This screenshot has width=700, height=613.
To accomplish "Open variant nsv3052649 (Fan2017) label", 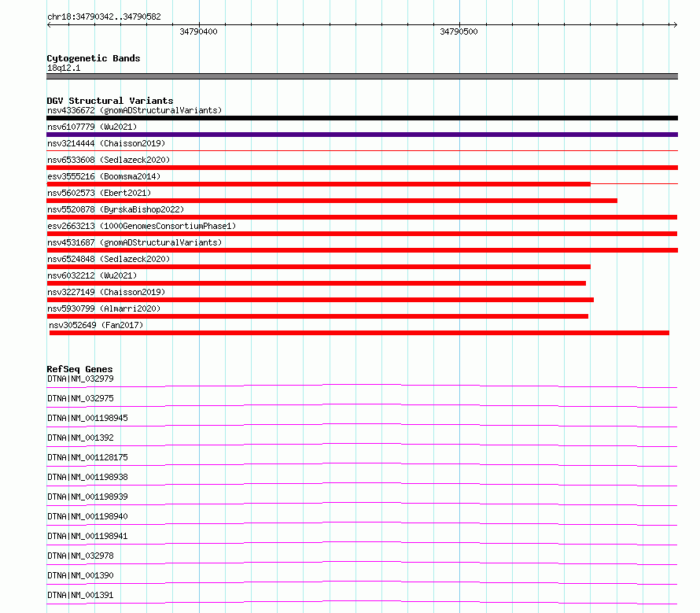I will pyautogui.click(x=96, y=325).
